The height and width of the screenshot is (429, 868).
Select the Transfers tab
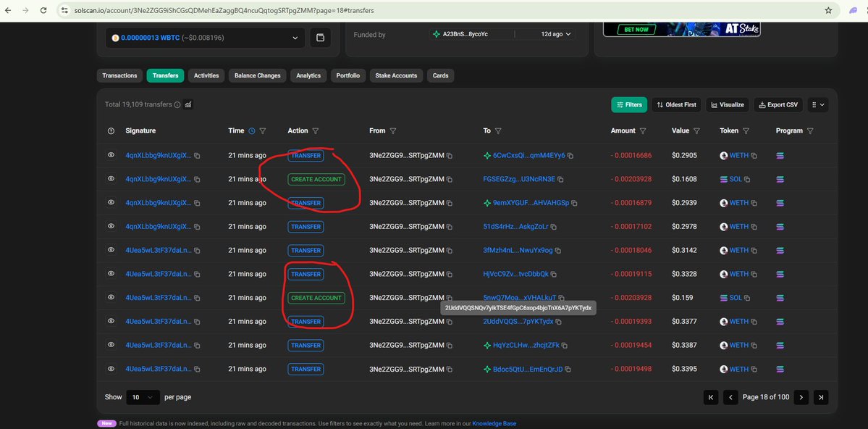tap(165, 75)
